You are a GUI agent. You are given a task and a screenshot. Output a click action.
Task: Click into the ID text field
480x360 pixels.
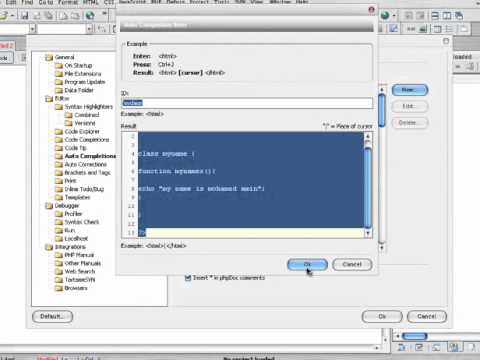[247, 103]
